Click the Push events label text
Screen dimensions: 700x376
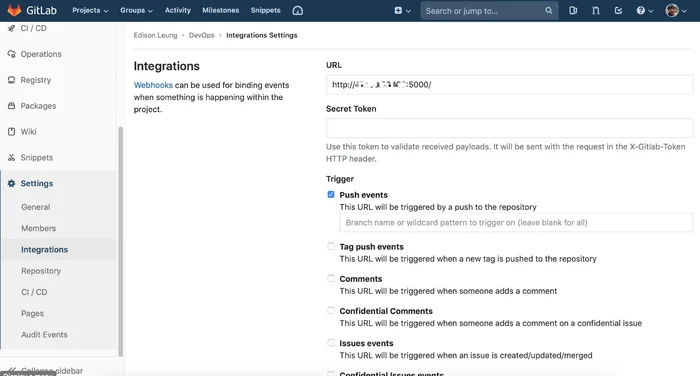pyautogui.click(x=363, y=195)
